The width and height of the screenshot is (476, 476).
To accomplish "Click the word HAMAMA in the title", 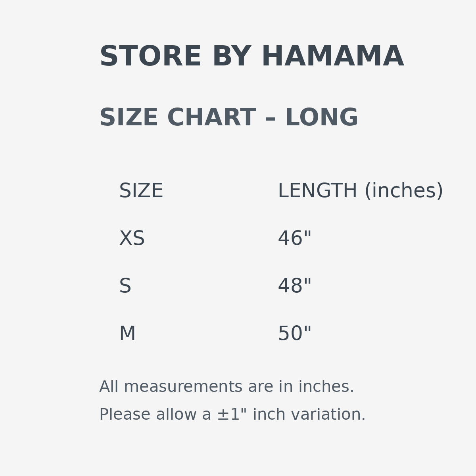I will click(x=332, y=57).
